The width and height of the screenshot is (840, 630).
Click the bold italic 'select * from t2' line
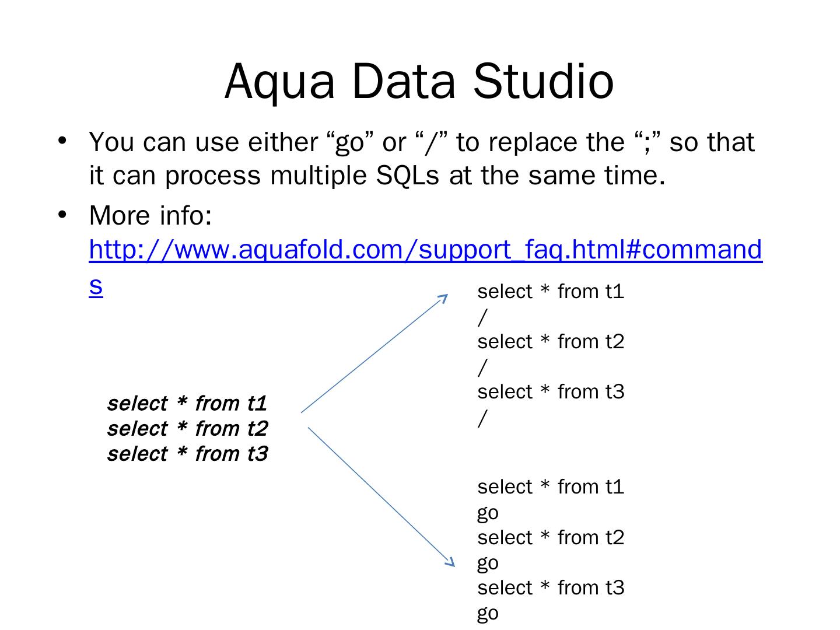(187, 428)
